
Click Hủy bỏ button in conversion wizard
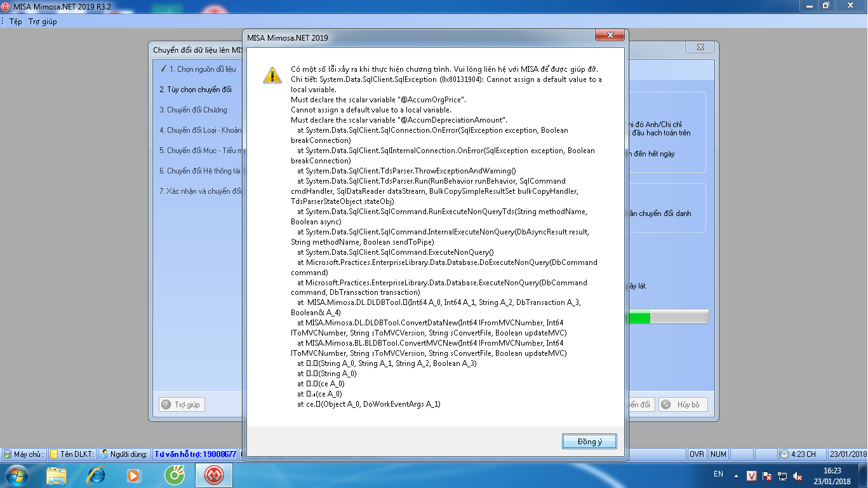pyautogui.click(x=683, y=404)
